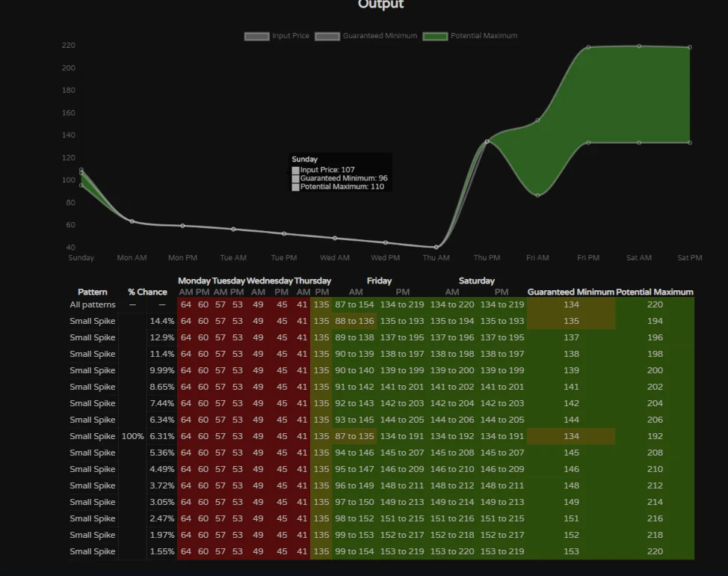Click the Thu PM data point on the chart
This screenshot has height=576, width=728.
pyautogui.click(x=487, y=141)
